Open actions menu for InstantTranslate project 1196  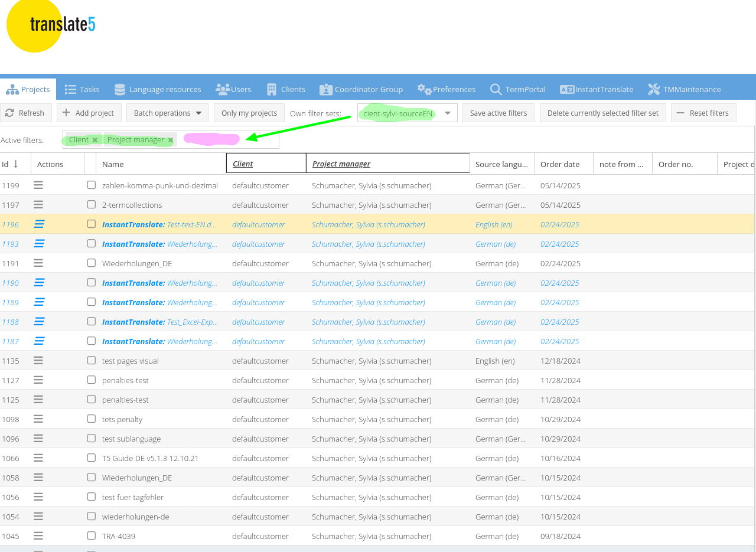tap(40, 224)
